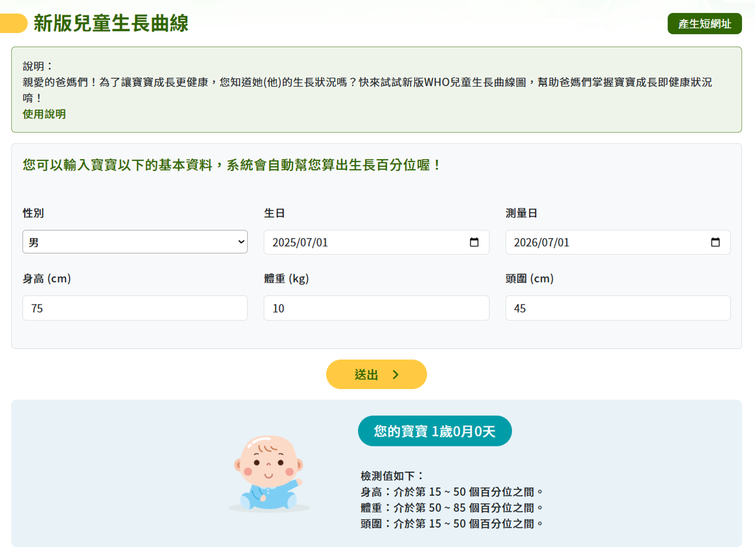Click the 體重 percentile result line
The image size is (755, 560).
click(x=452, y=508)
